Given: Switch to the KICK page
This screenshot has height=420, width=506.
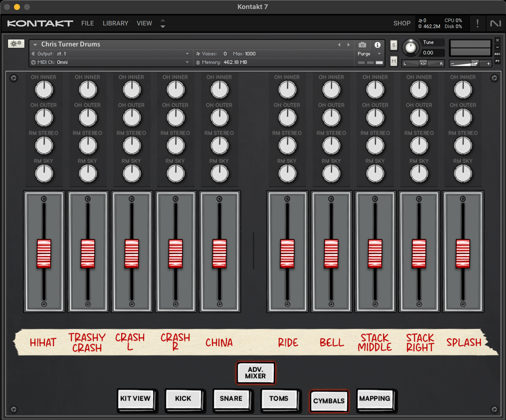Looking at the screenshot, I should coord(183,399).
